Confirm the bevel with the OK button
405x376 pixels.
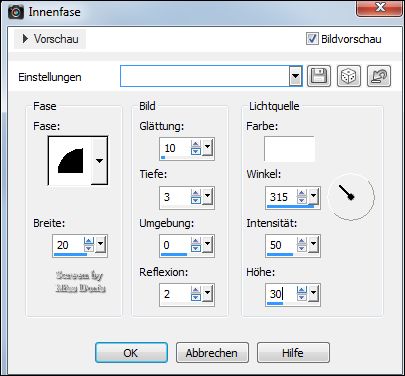coord(131,353)
